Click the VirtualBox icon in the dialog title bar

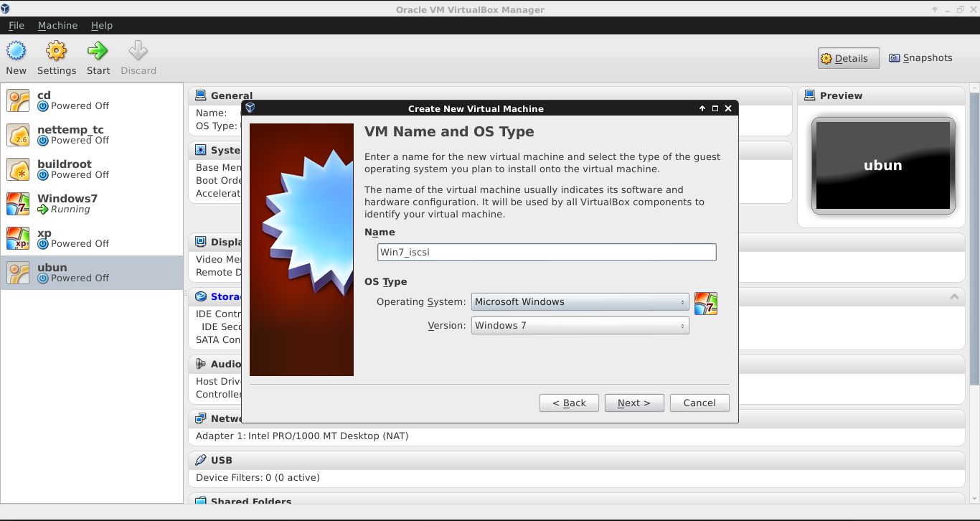pos(250,108)
